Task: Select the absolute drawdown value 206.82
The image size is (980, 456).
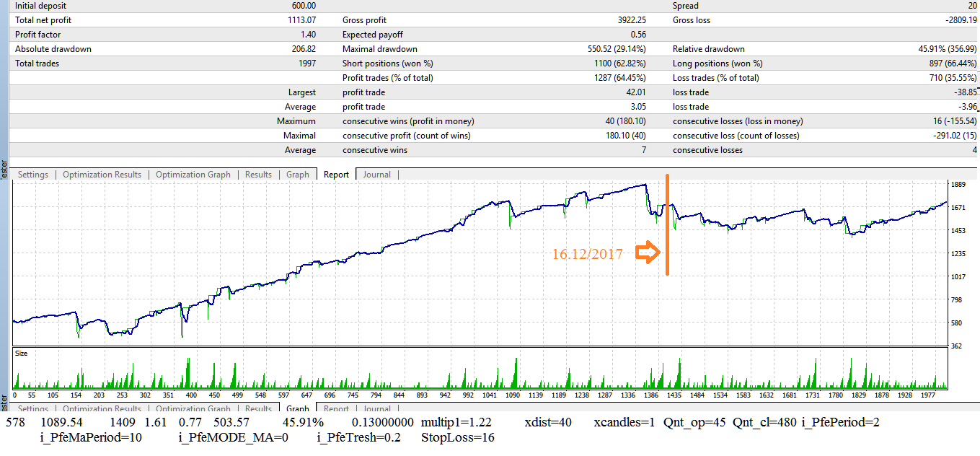Action: pos(301,49)
